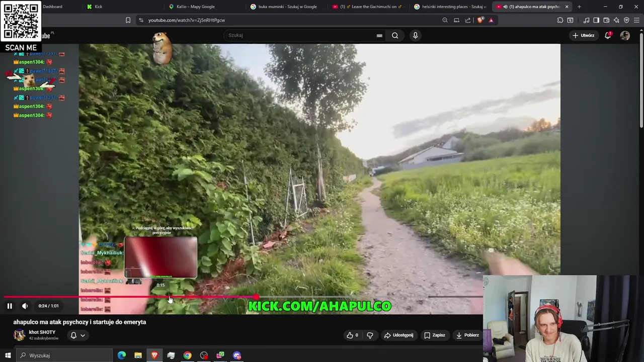Open the Brave VPN shield icon
The image size is (644, 362).
pyautogui.click(x=626, y=20)
